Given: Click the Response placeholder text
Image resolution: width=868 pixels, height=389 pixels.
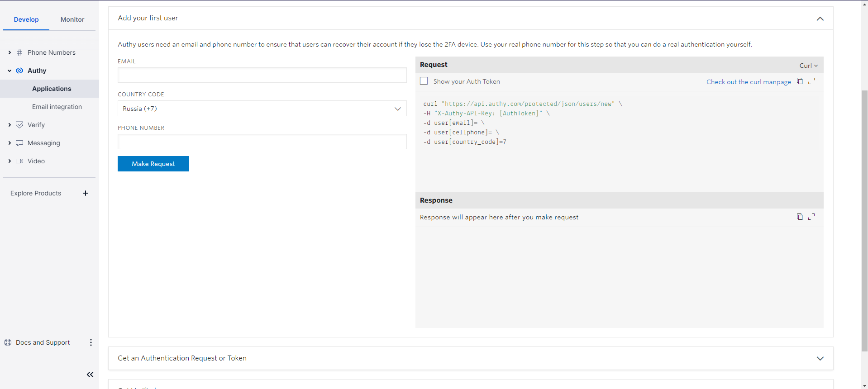Looking at the screenshot, I should point(499,217).
